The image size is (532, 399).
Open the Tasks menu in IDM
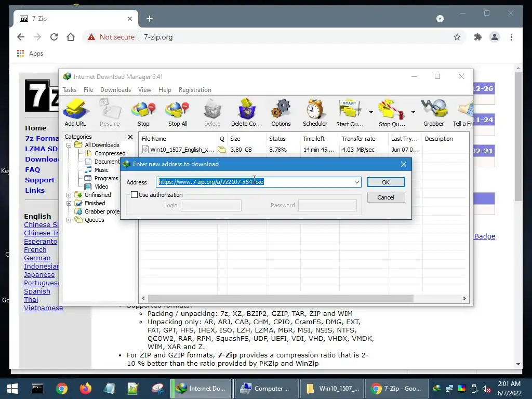click(x=69, y=90)
